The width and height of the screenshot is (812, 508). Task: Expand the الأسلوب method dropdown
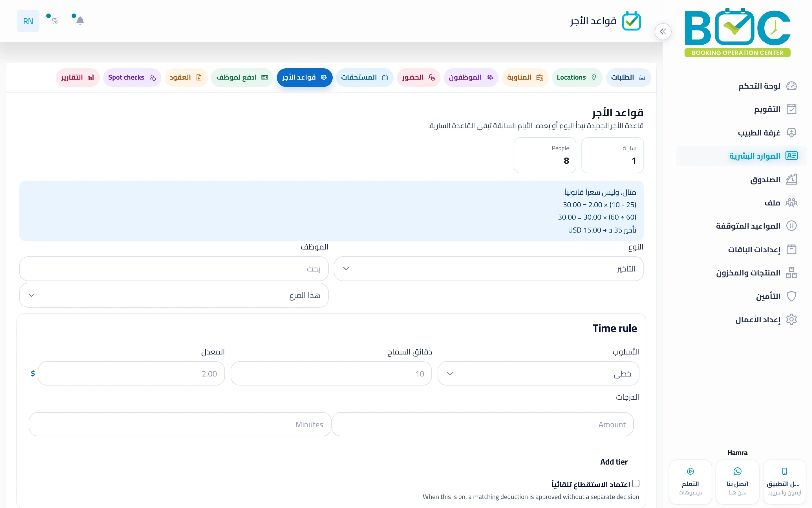click(x=538, y=374)
